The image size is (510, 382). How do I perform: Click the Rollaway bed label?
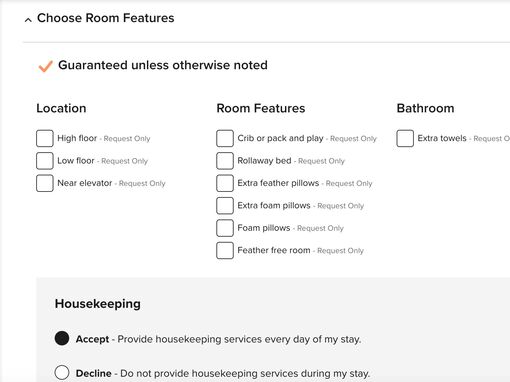[x=264, y=161]
